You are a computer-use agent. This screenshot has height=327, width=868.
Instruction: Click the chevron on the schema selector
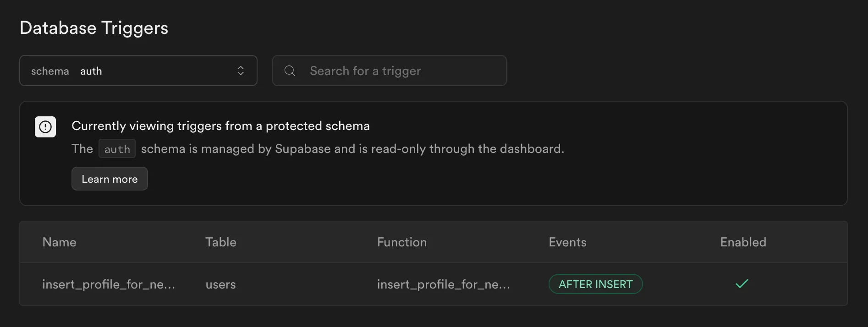[241, 71]
